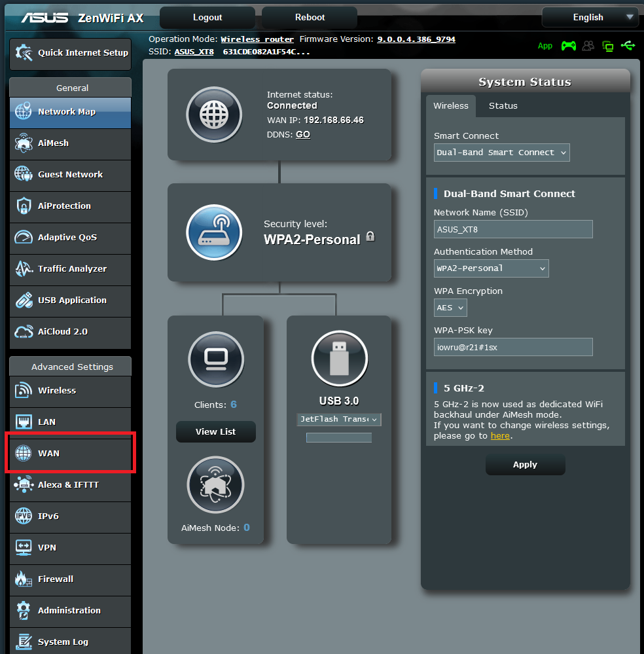This screenshot has width=644, height=654.
Task: Open the AiMesh Node icon
Action: [216, 485]
